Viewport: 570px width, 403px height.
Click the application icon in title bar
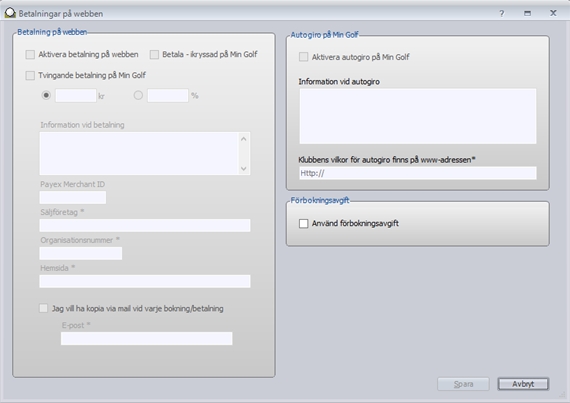coord(10,13)
